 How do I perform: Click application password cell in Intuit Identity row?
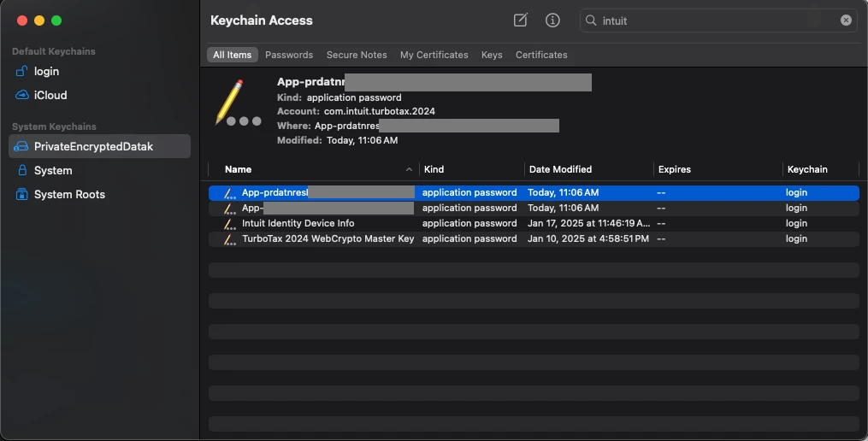tap(469, 224)
